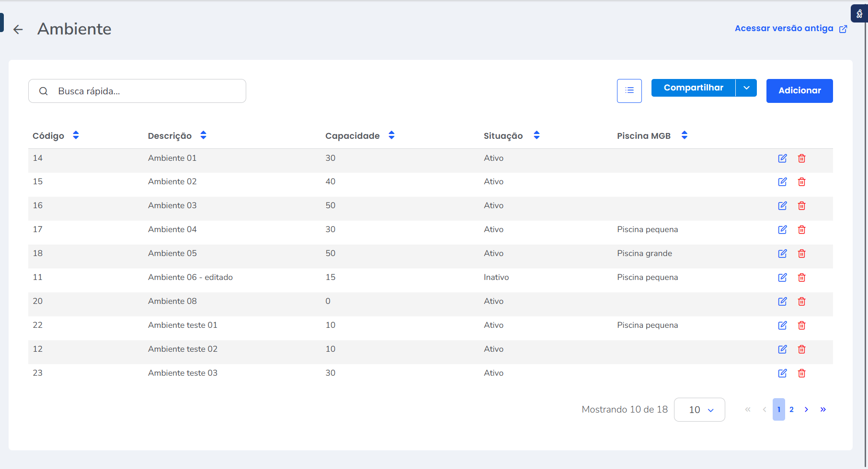Sort table by Código column
The width and height of the screenshot is (868, 469).
click(76, 135)
